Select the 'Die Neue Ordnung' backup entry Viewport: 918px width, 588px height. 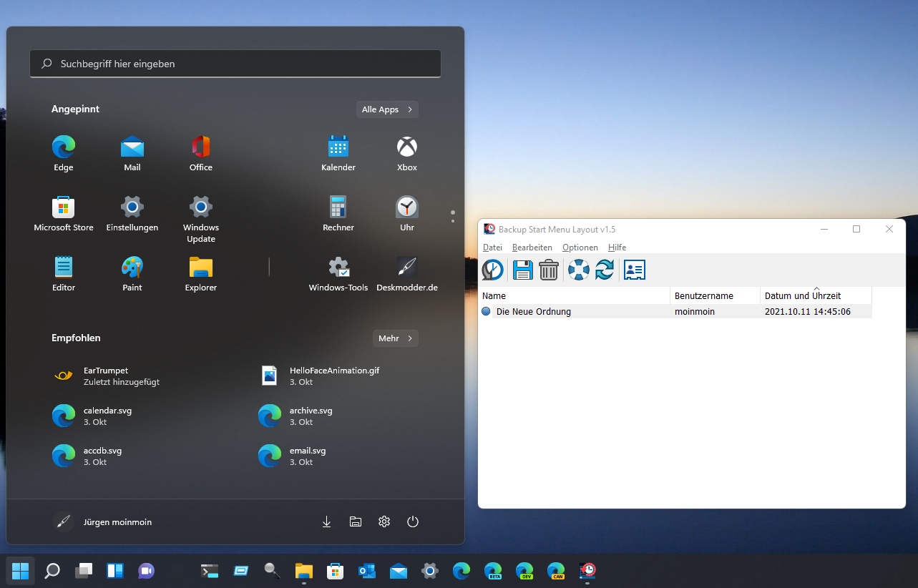533,312
